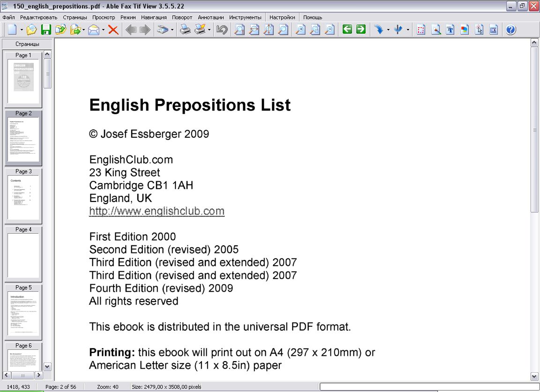Screen dimensions: 540x392
Task: Click the thumbnail panel scroll down arrow
Action: click(47, 367)
